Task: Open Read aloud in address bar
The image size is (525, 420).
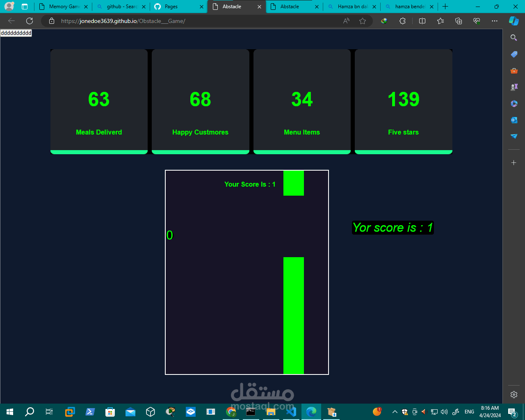Action: point(346,21)
